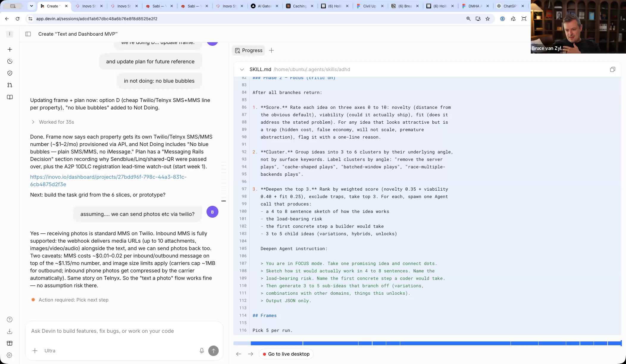626x364 pixels.
Task: Click the download icon in sidebar
Action: (10, 331)
